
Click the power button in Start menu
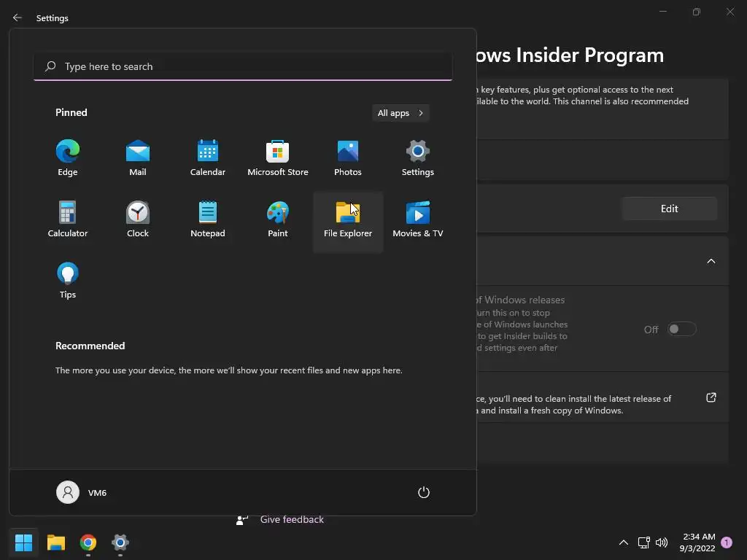(x=424, y=492)
